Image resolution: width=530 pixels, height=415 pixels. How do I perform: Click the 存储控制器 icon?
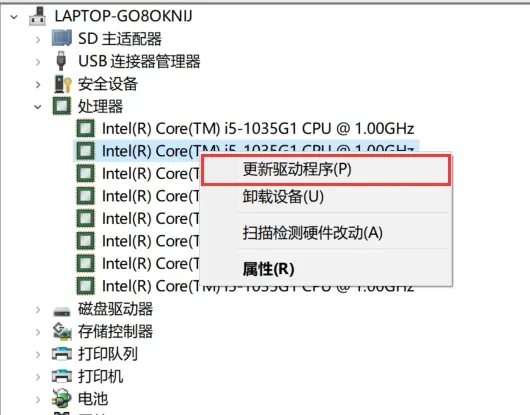click(62, 332)
